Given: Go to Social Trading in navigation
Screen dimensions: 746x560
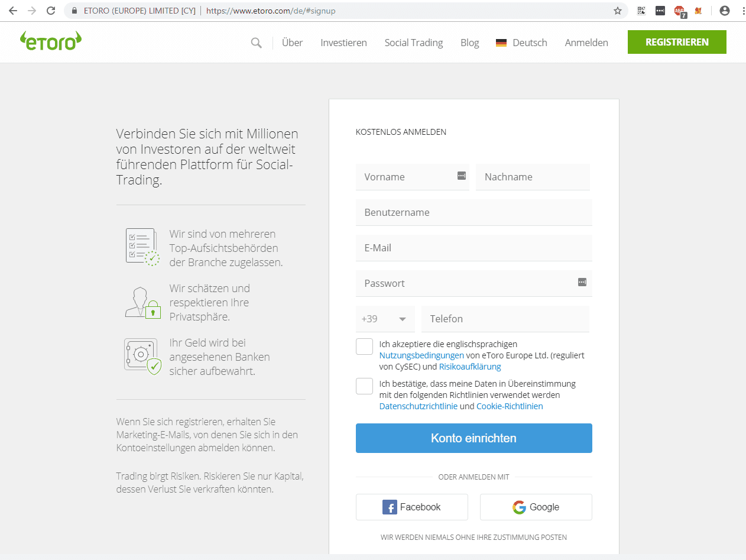Looking at the screenshot, I should pyautogui.click(x=413, y=43).
